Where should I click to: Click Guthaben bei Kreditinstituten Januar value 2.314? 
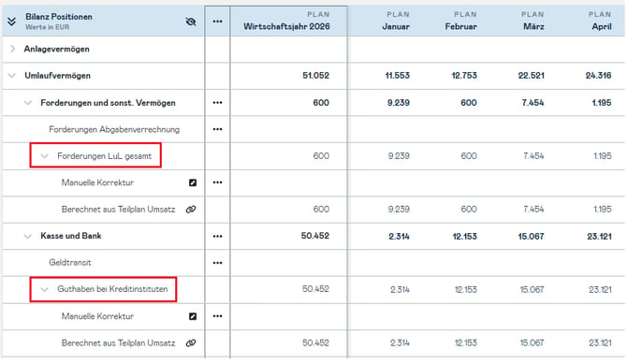coord(400,289)
